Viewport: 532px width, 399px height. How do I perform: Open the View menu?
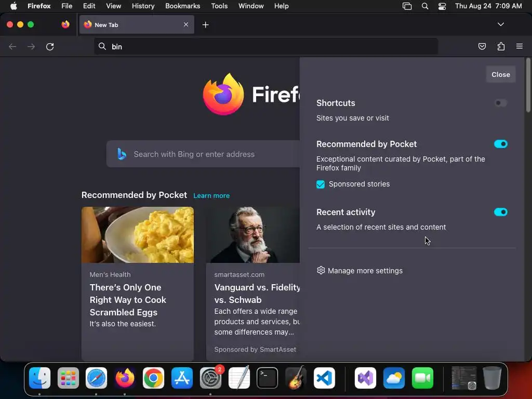pyautogui.click(x=113, y=6)
